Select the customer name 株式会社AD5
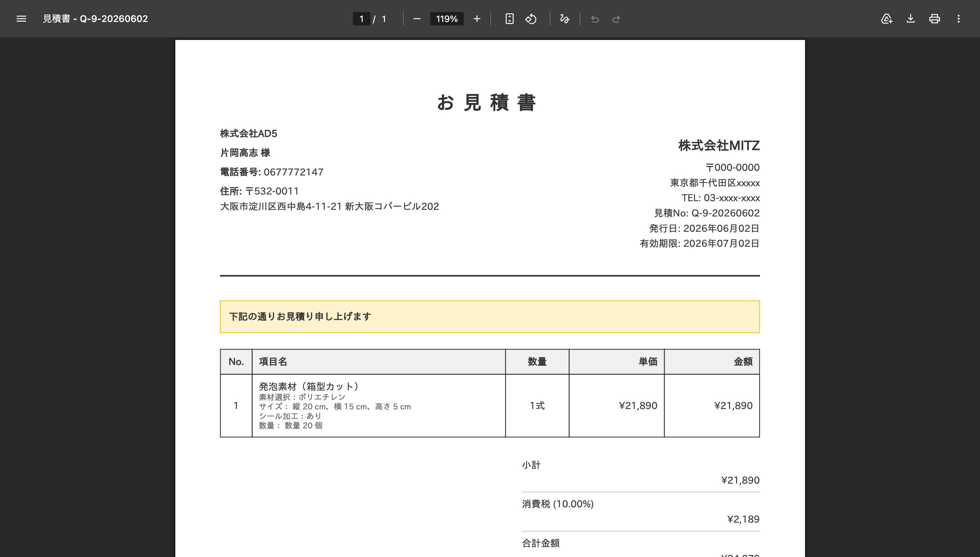 tap(249, 134)
